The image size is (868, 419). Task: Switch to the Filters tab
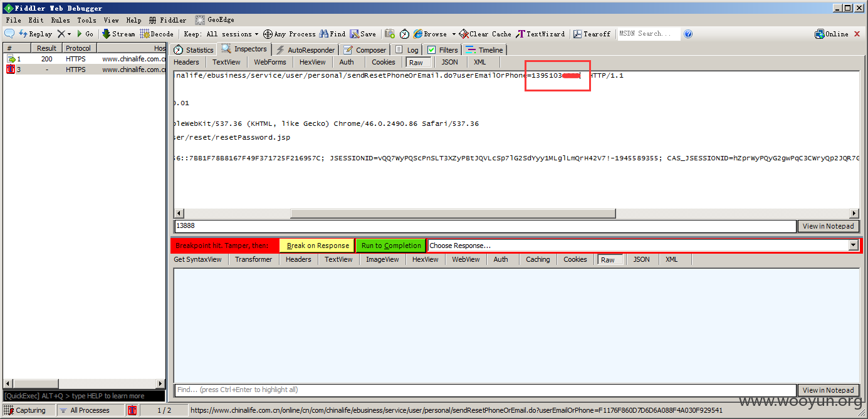442,50
